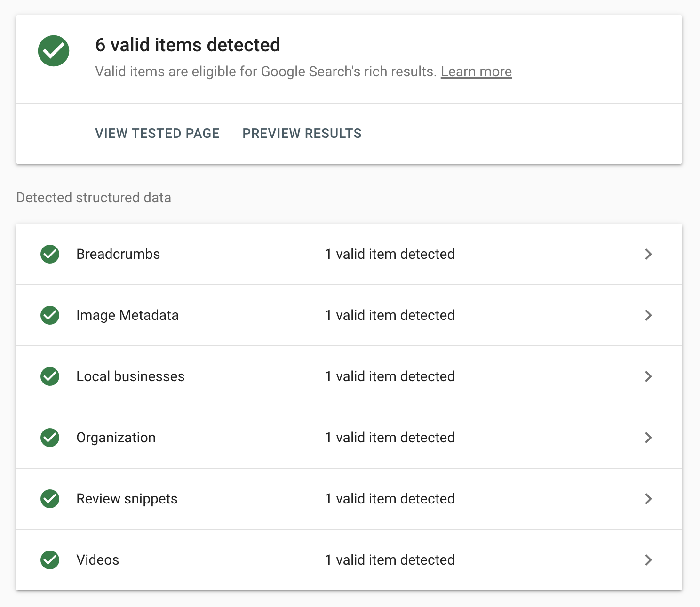Click the green checkmark beside Local businesses
The width and height of the screenshot is (700, 607).
tap(50, 376)
